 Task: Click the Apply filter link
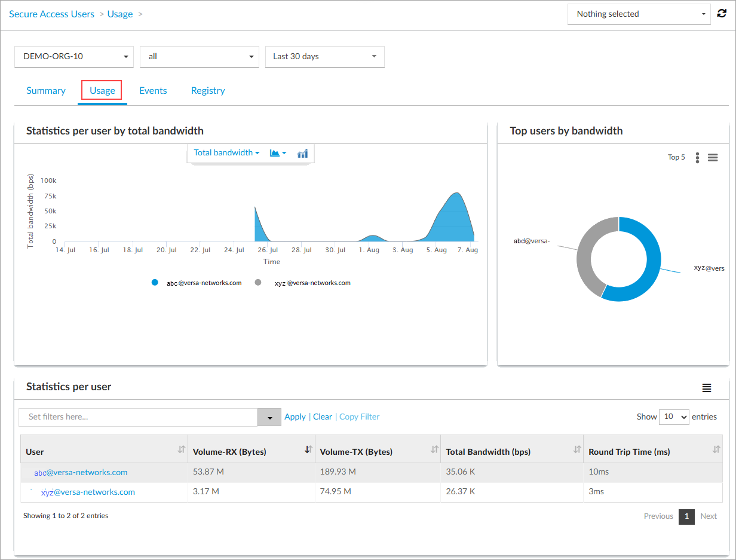(x=295, y=417)
